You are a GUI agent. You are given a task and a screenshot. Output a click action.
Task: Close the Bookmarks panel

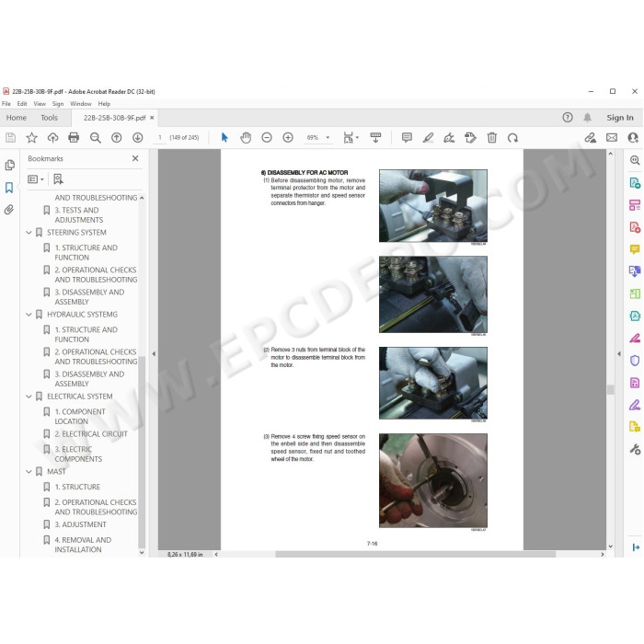tap(135, 158)
